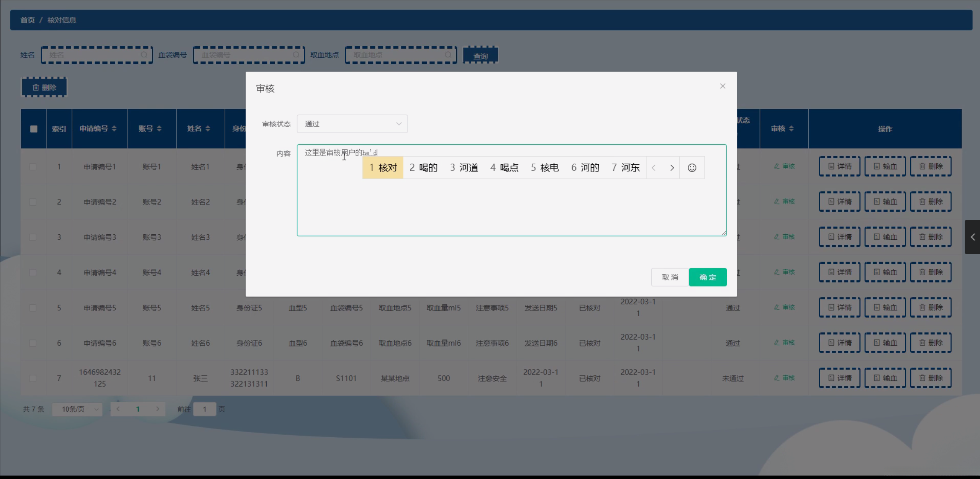
Task: Click the emoji face icon in IME bar
Action: (x=692, y=168)
